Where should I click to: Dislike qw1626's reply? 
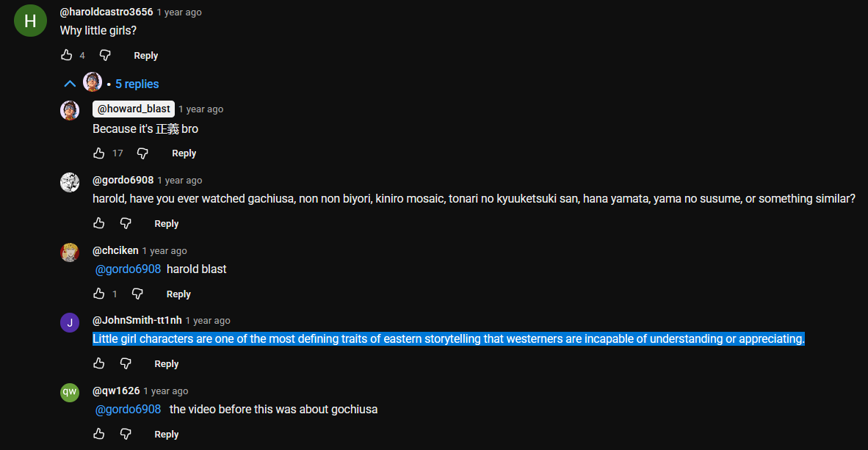pos(126,435)
